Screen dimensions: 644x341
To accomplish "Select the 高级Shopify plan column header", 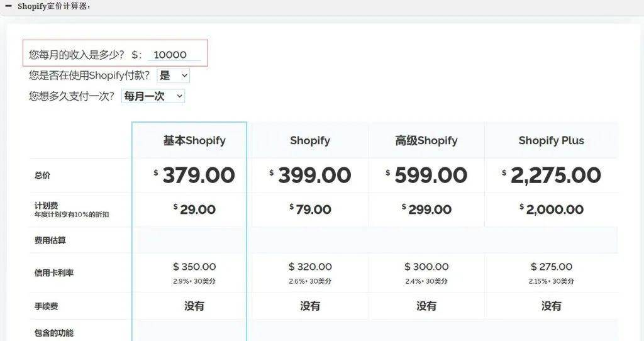I will pyautogui.click(x=426, y=140).
